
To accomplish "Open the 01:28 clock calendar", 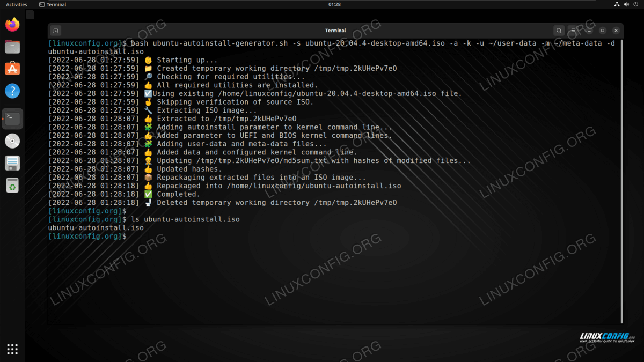I will pyautogui.click(x=334, y=4).
